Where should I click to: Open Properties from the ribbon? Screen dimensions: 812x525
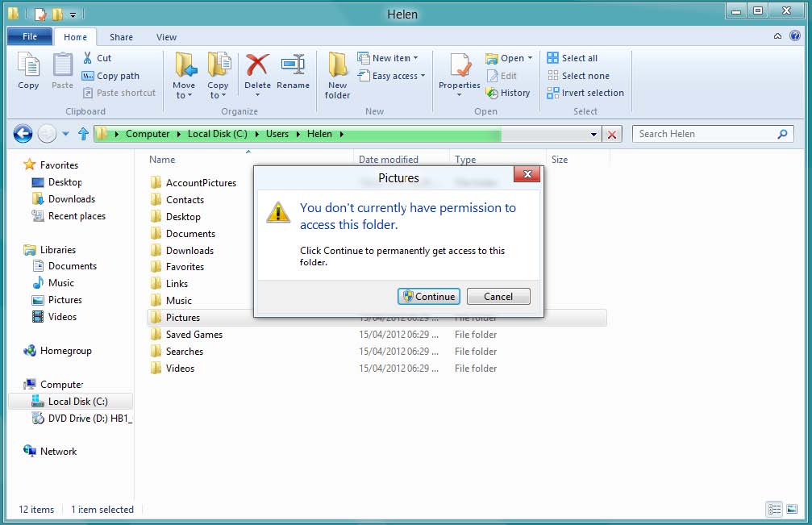(460, 69)
